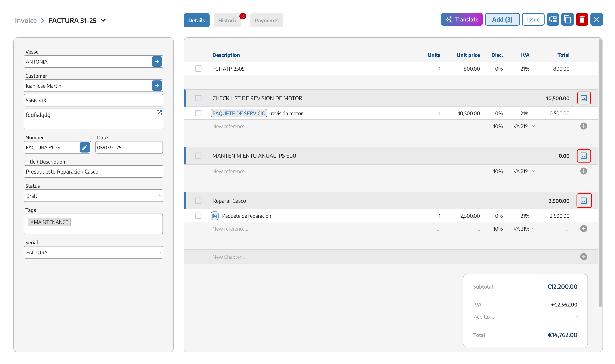Open image icon for CHECK LIST DE REVISION DE MOTOR

click(x=584, y=98)
